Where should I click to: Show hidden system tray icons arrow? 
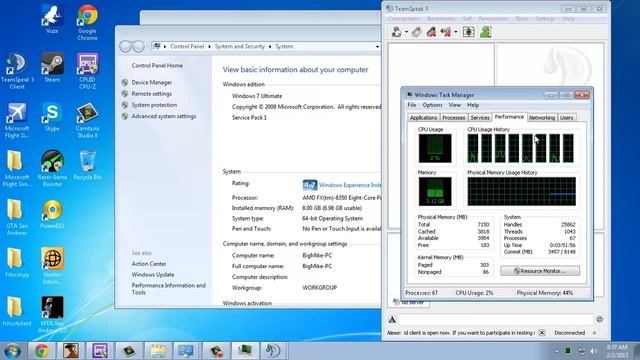point(556,351)
